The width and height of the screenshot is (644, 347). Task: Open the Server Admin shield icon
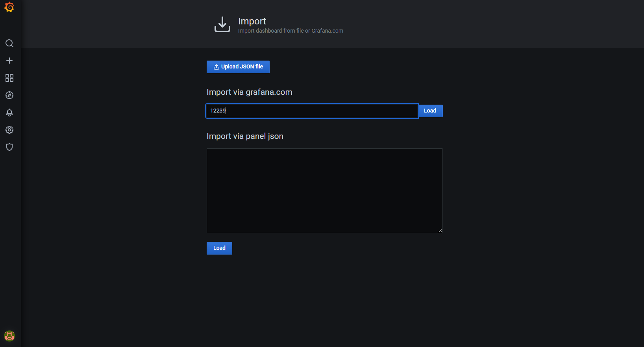click(9, 147)
